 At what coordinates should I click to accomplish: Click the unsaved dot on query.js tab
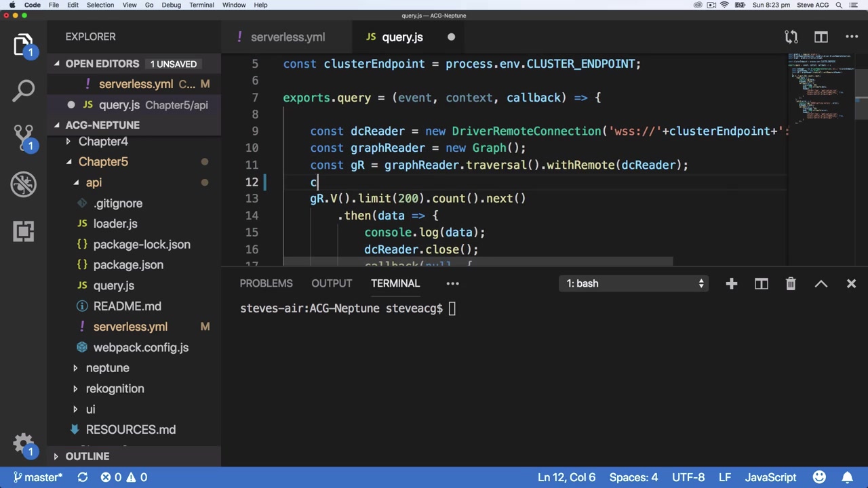(451, 37)
